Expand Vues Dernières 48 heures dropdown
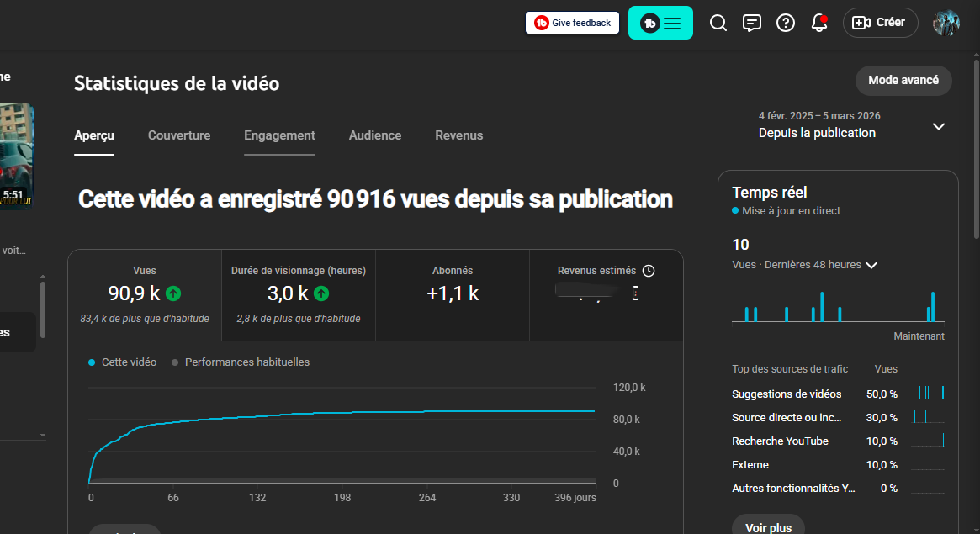The image size is (980, 534). click(871, 265)
